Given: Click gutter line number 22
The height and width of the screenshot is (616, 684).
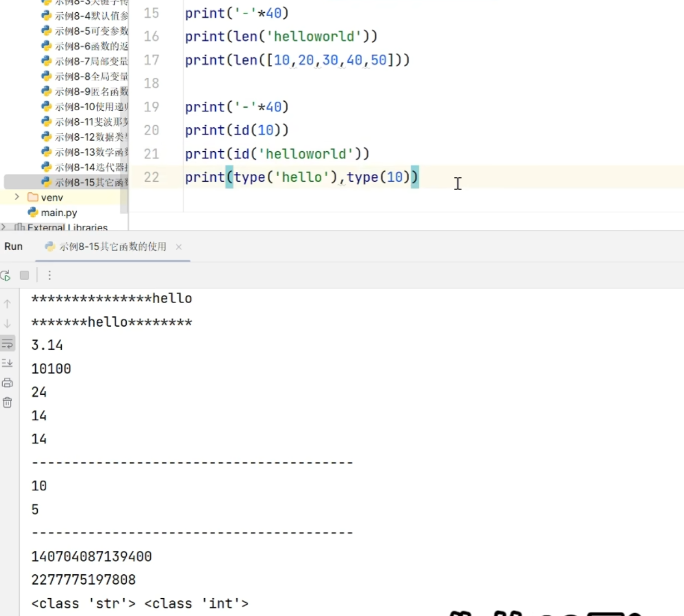Looking at the screenshot, I should pyautogui.click(x=151, y=177).
